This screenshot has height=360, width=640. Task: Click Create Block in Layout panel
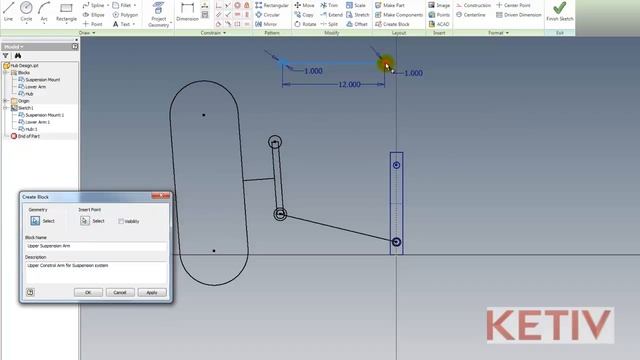click(x=392, y=24)
